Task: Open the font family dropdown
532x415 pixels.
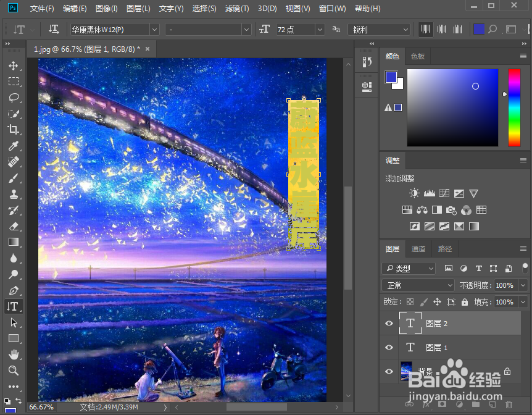Action: [155, 30]
